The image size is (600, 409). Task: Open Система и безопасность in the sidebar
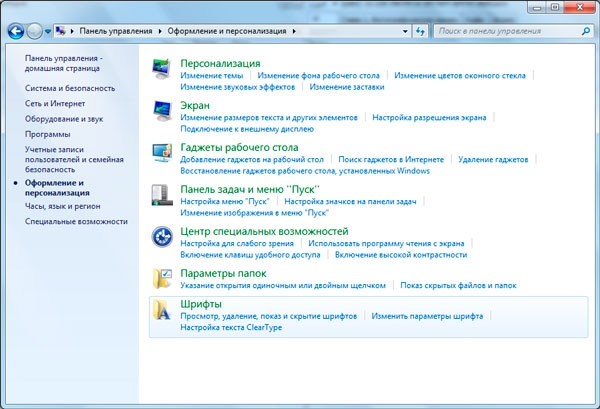[70, 88]
